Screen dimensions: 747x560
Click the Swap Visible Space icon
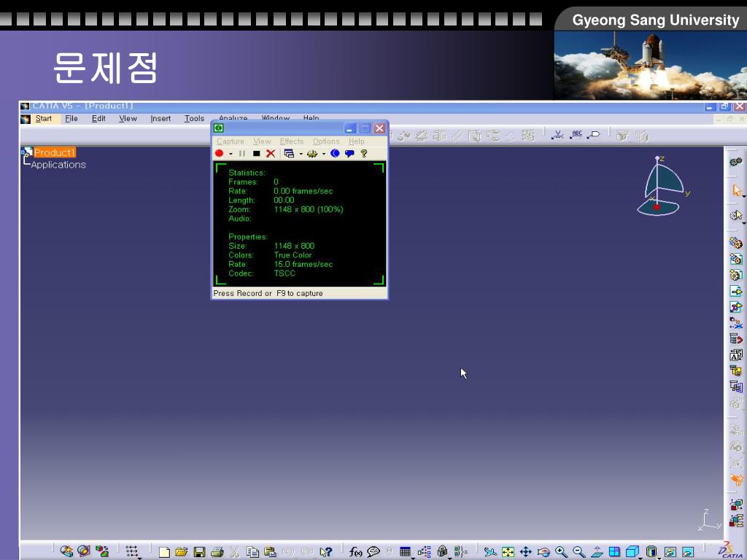point(687,551)
